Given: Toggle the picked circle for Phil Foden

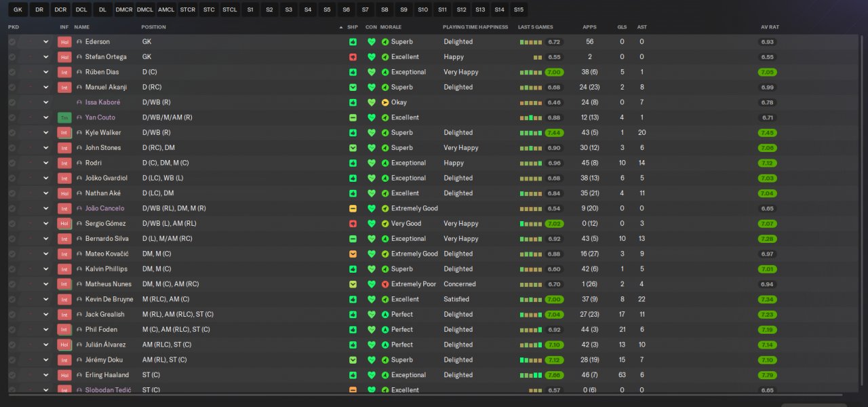Looking at the screenshot, I should [x=12, y=330].
